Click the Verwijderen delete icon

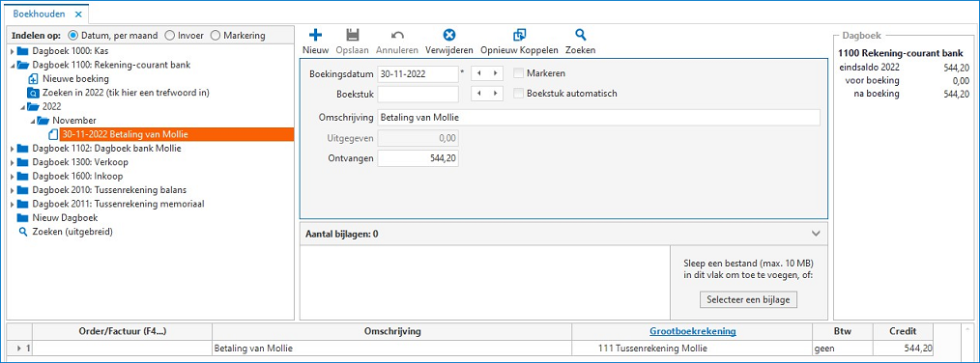[x=448, y=36]
